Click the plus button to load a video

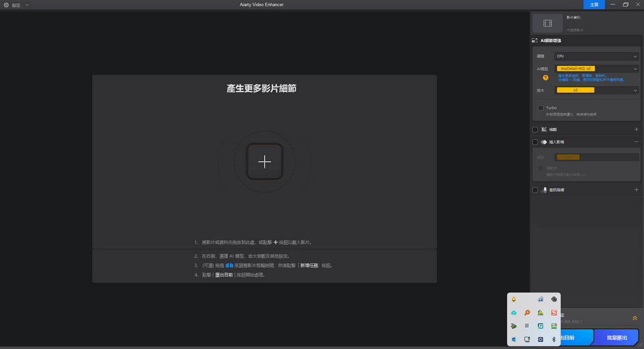pyautogui.click(x=264, y=161)
